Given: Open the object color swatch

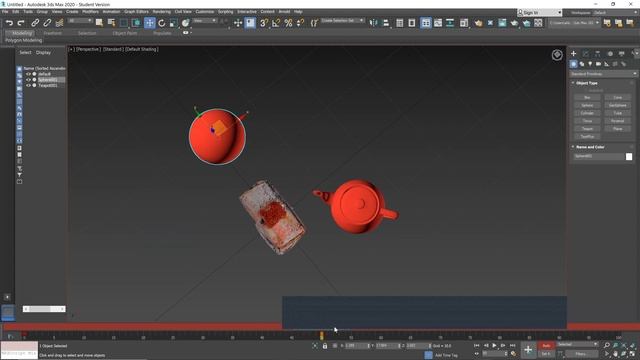Looking at the screenshot, I should (x=629, y=156).
